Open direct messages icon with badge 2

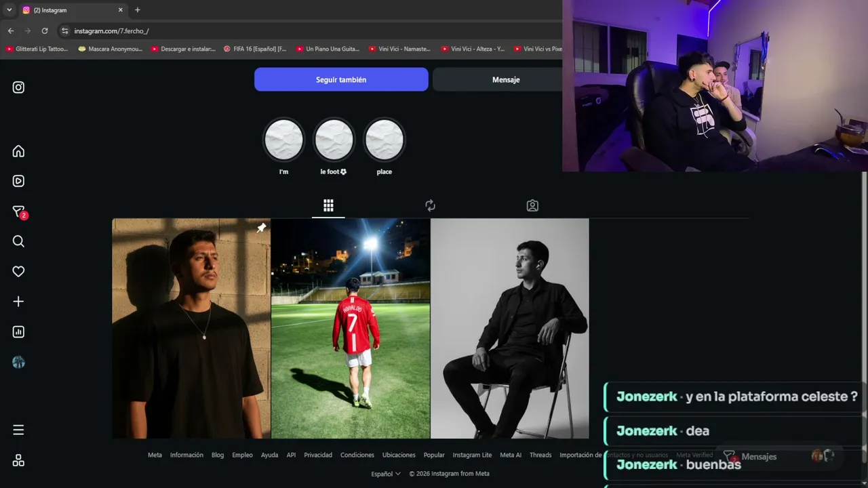click(x=19, y=211)
